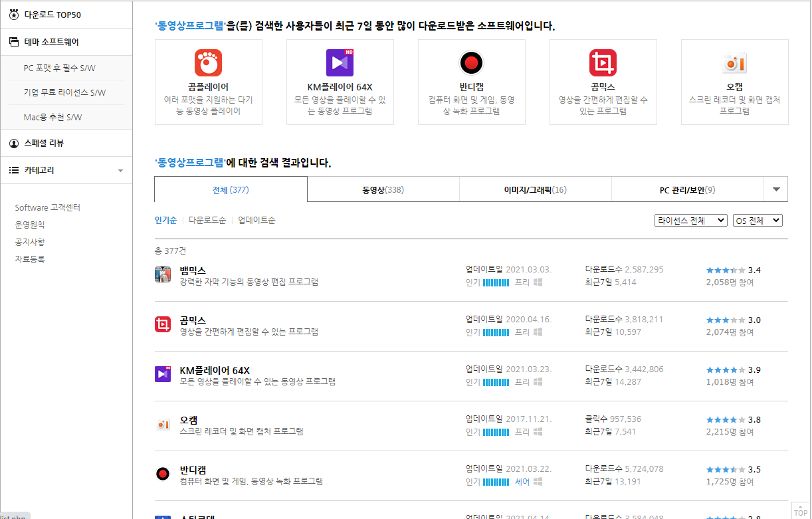
Task: Click the list icon beside 카테고리
Action: [13, 170]
